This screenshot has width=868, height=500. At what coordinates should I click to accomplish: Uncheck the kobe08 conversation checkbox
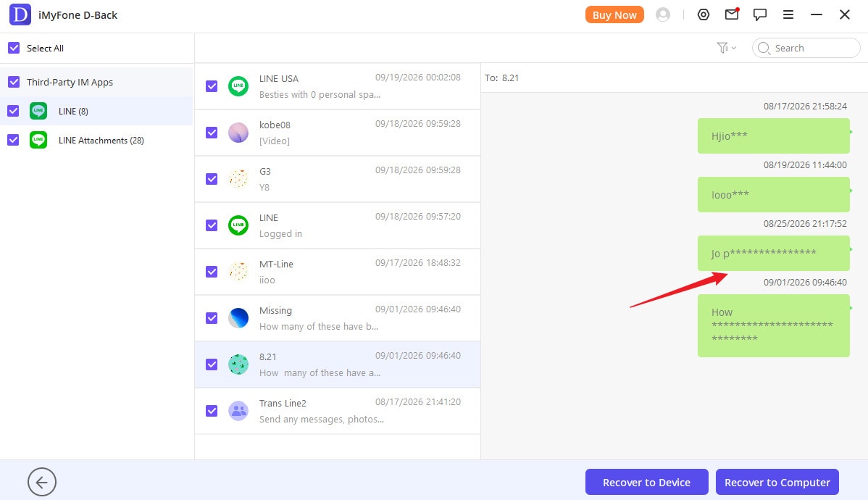[x=212, y=133]
